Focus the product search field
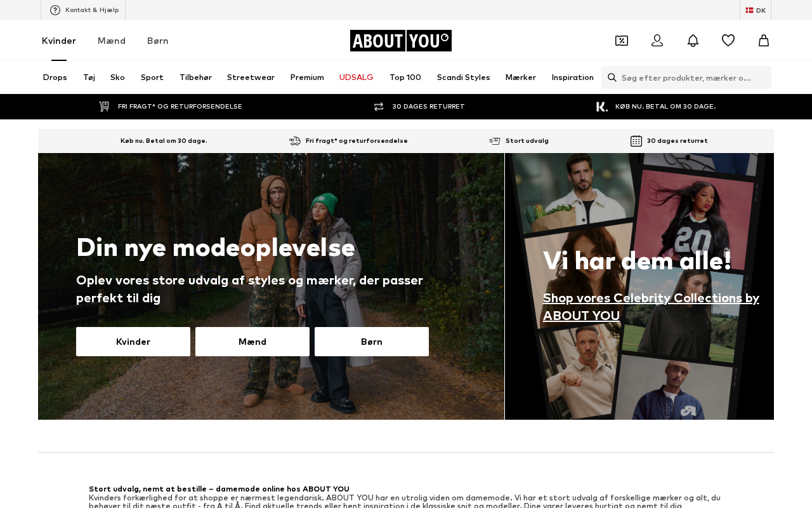The image size is (812, 508). point(686,77)
